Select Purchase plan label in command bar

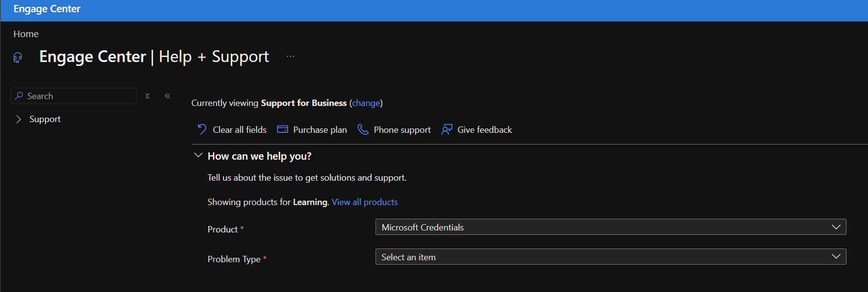pos(320,130)
